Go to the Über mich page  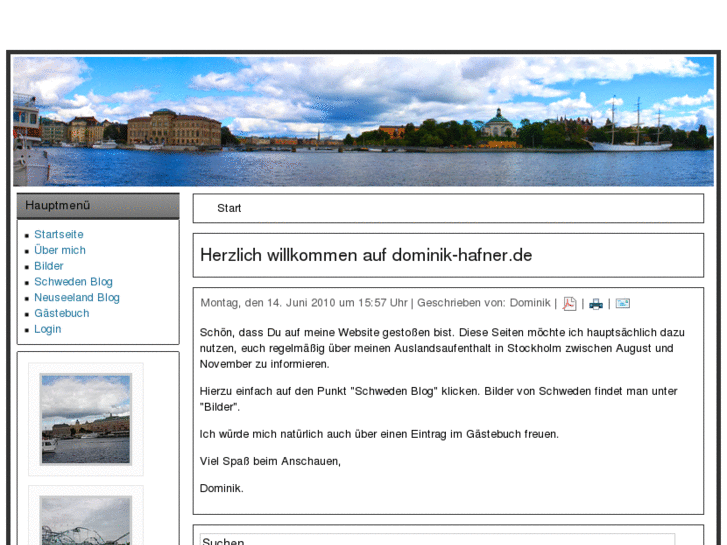coord(60,250)
